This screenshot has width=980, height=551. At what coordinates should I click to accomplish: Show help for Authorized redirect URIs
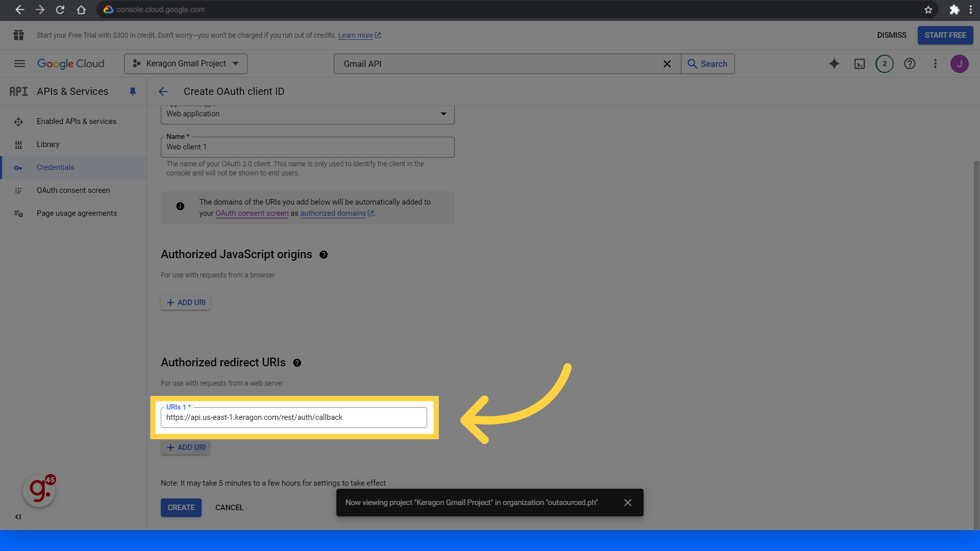pos(297,363)
